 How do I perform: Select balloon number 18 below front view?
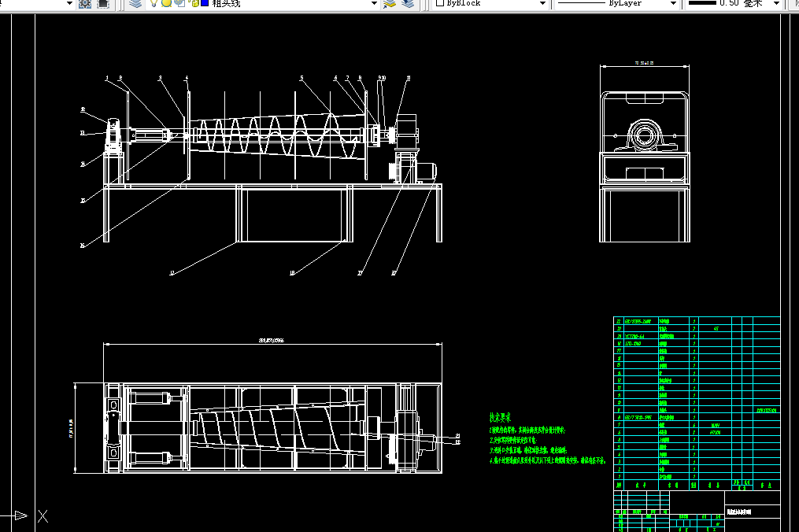click(292, 273)
